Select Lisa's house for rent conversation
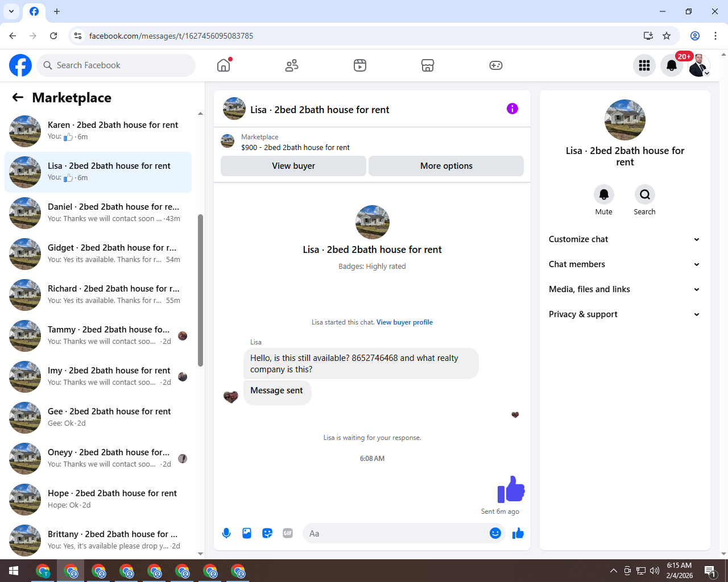 98,172
